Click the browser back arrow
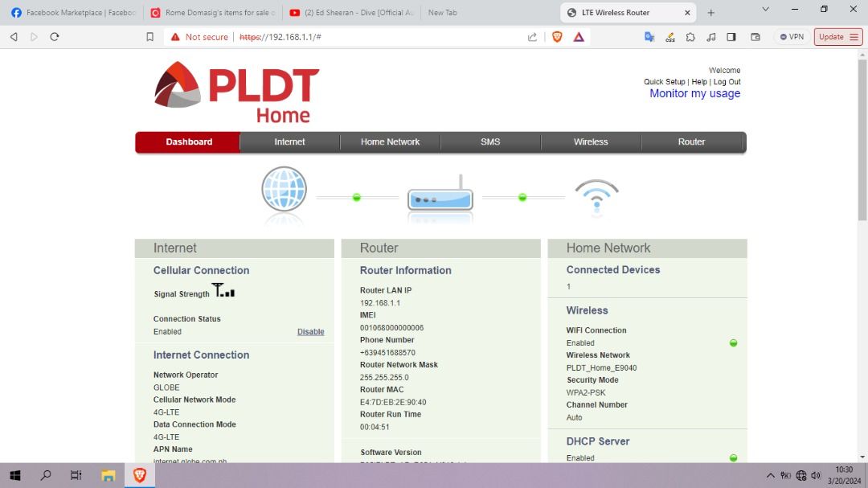The height and width of the screenshot is (488, 868). coord(14,36)
